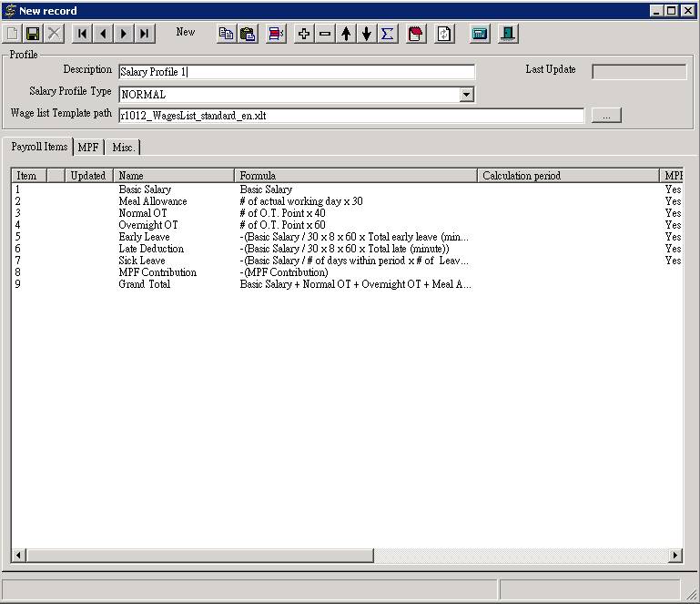
Task: Click the red notepad icon
Action: (415, 34)
